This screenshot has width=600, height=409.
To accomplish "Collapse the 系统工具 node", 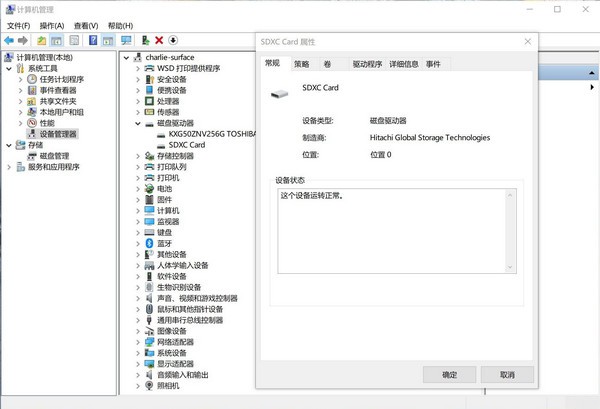I will (x=9, y=68).
